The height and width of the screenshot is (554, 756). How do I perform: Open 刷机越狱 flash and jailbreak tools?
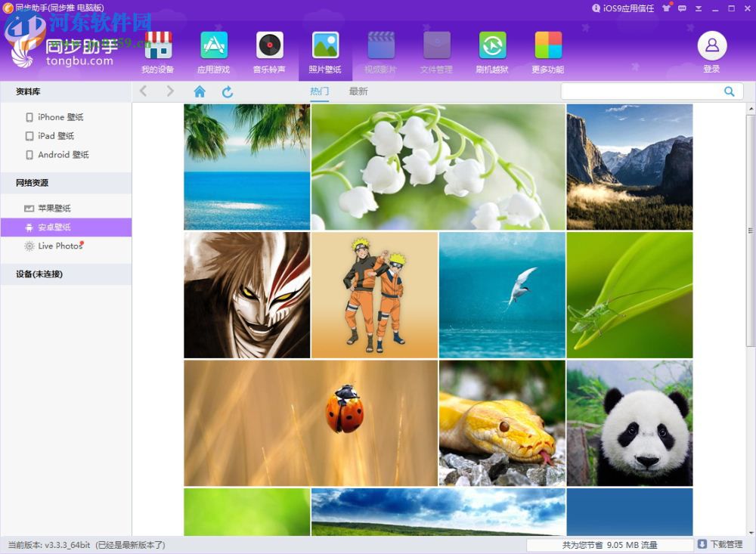click(492, 52)
